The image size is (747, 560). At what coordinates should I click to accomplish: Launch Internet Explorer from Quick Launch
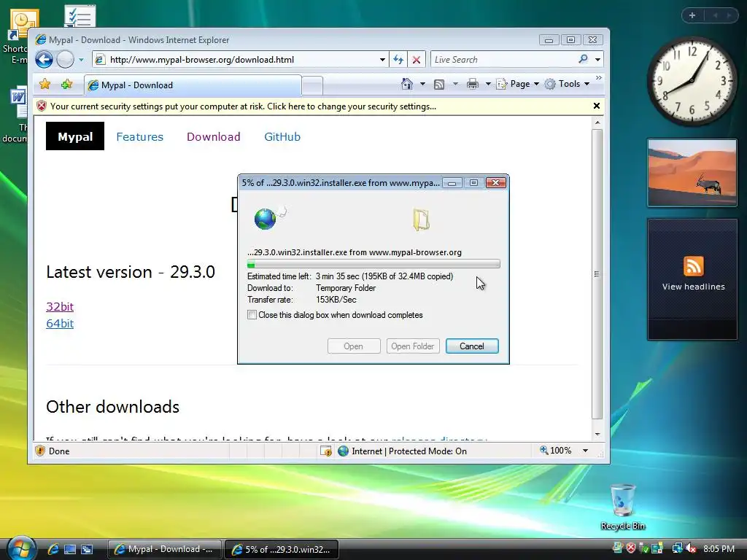coord(53,549)
